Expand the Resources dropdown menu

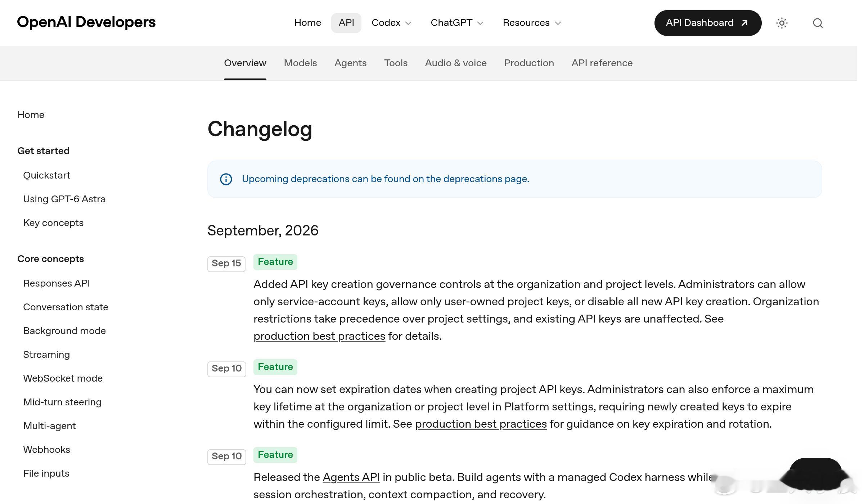pos(532,23)
